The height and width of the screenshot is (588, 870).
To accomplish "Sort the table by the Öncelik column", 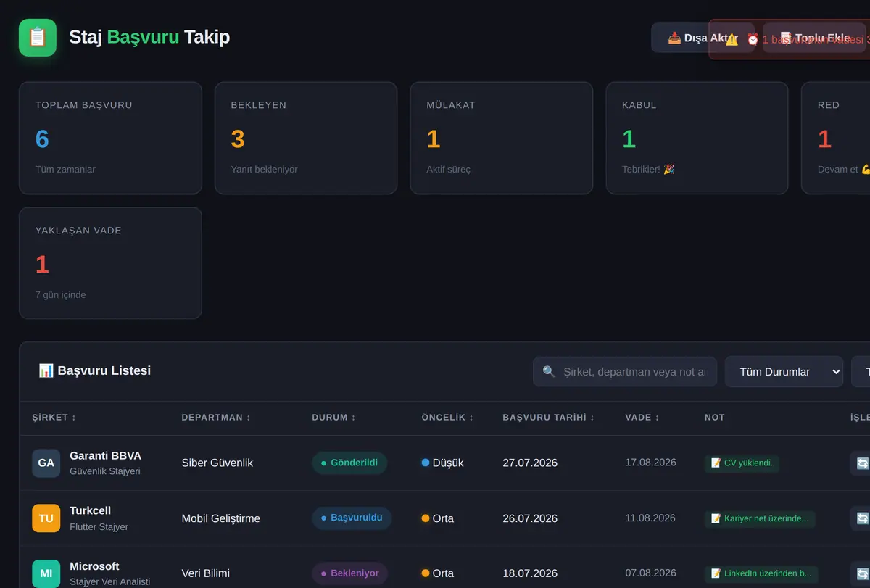I will 447,418.
